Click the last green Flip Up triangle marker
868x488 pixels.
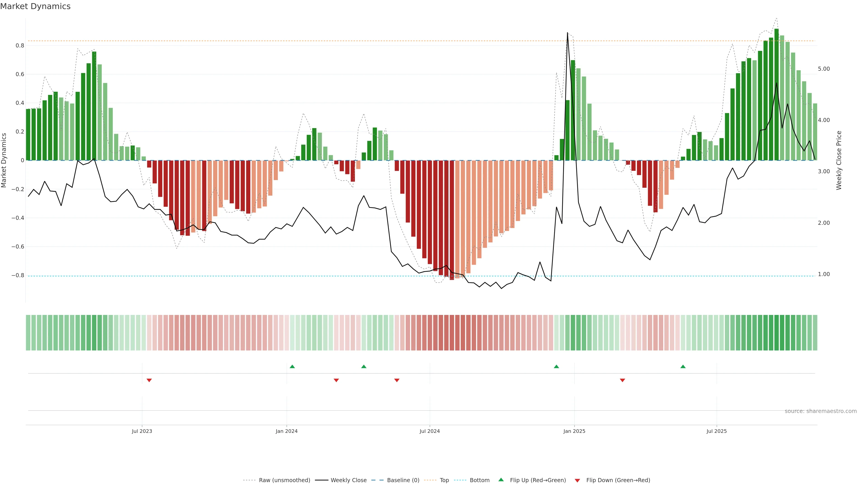point(683,366)
